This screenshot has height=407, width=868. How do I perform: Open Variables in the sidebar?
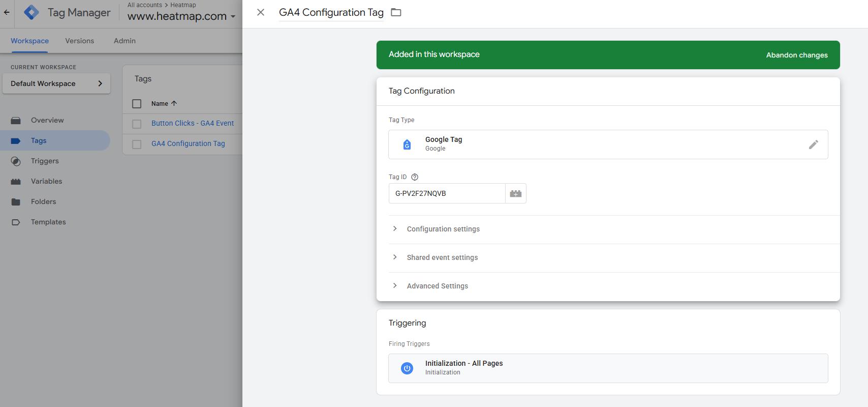[x=46, y=181]
